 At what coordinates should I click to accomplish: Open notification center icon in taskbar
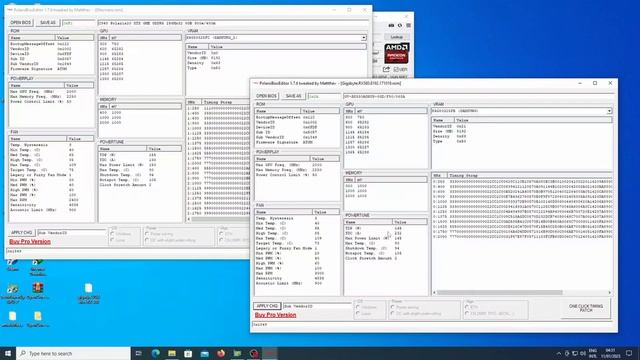(629, 353)
